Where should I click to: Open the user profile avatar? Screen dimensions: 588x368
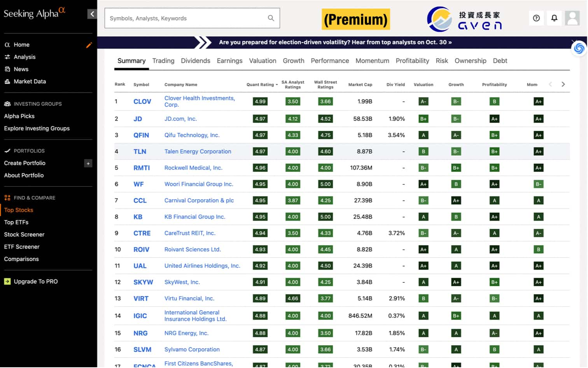[572, 18]
